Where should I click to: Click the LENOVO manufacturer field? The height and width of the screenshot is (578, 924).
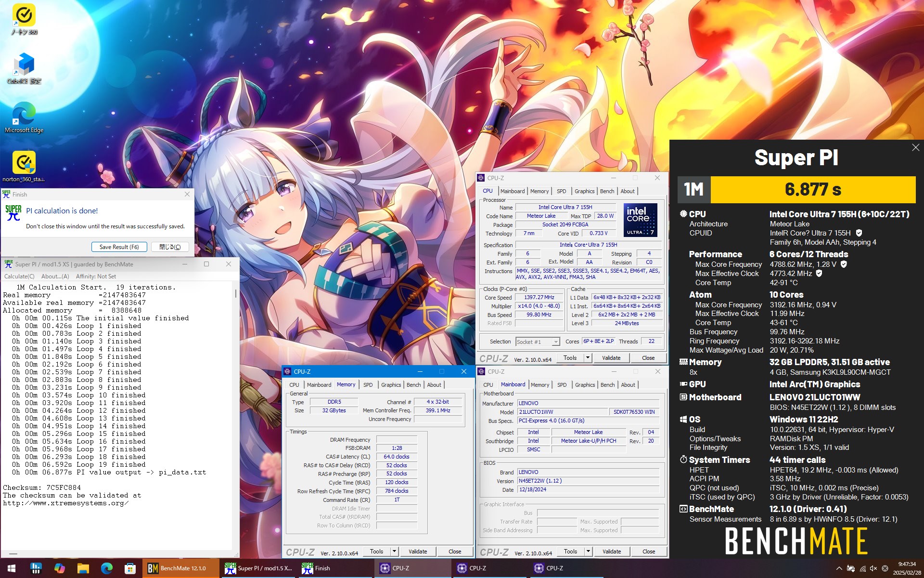(588, 403)
